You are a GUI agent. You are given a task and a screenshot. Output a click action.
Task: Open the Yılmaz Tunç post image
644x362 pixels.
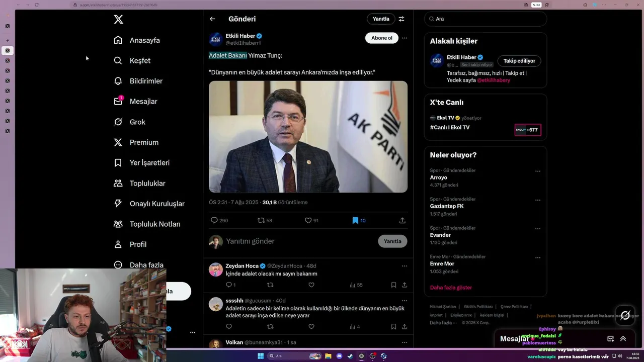click(x=308, y=137)
